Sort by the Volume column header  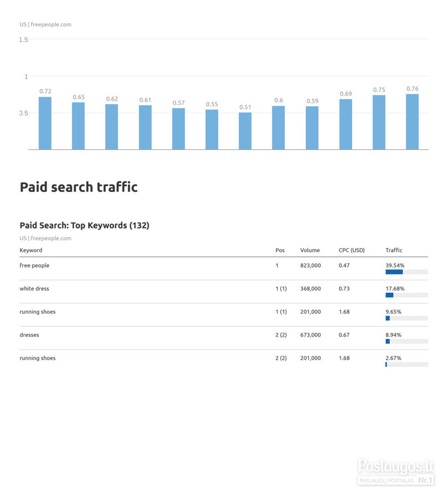pos(310,250)
